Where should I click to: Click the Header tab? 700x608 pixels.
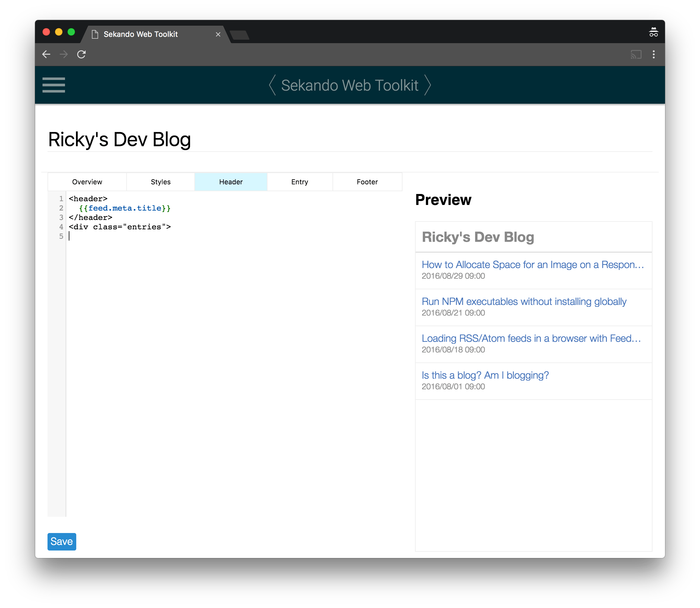pos(231,182)
